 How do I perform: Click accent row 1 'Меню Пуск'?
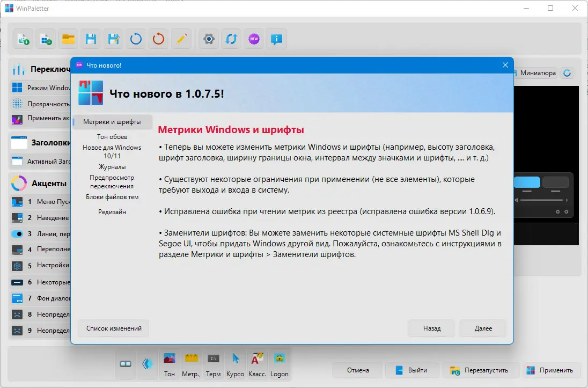pyautogui.click(x=40, y=201)
